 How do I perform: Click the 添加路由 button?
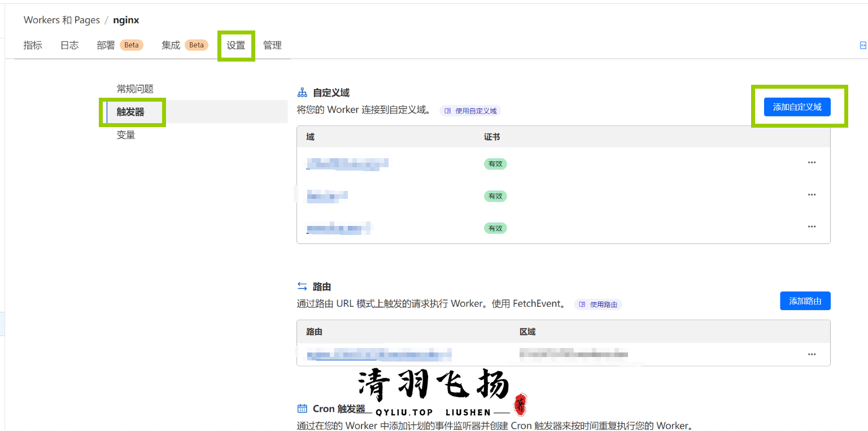(805, 301)
